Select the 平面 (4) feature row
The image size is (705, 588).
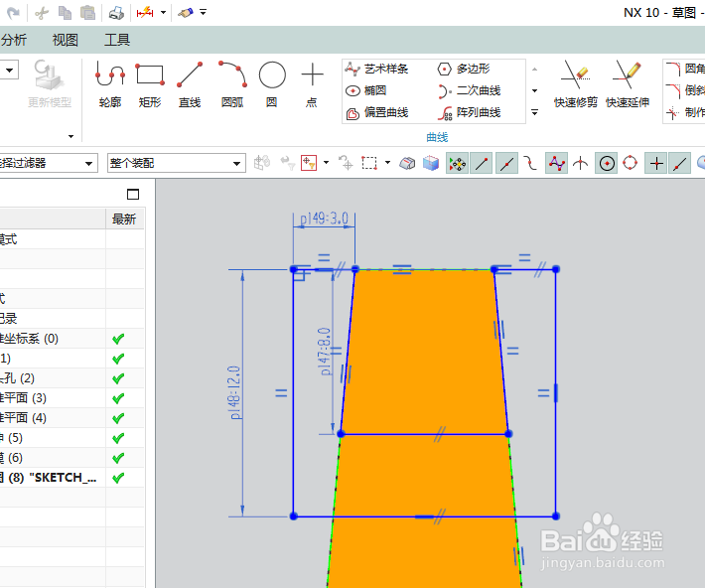point(71,418)
